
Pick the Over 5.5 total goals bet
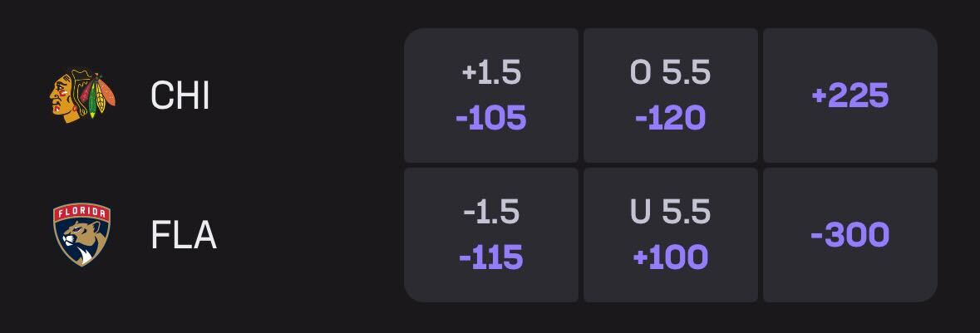670,95
